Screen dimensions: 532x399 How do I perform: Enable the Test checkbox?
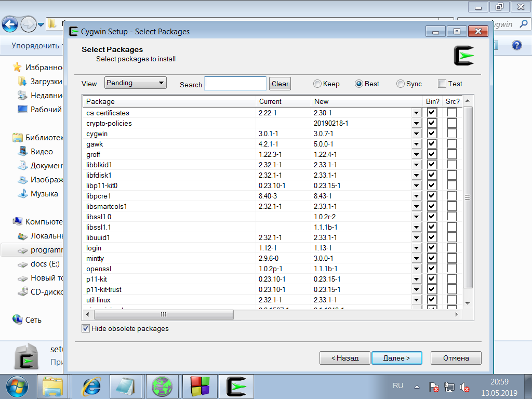pyautogui.click(x=442, y=84)
